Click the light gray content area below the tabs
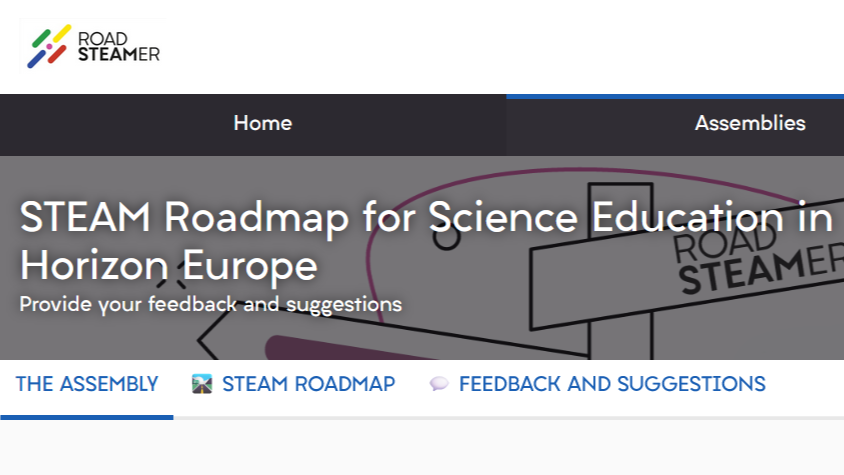 click(x=422, y=448)
